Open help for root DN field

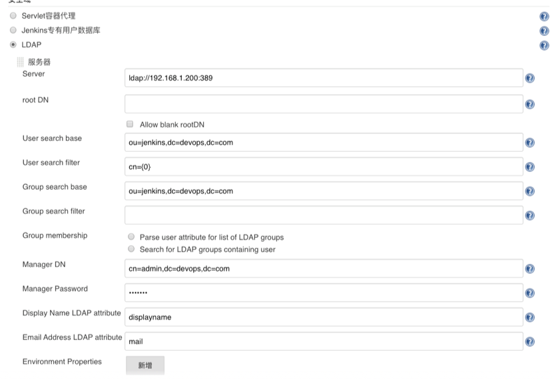click(530, 104)
